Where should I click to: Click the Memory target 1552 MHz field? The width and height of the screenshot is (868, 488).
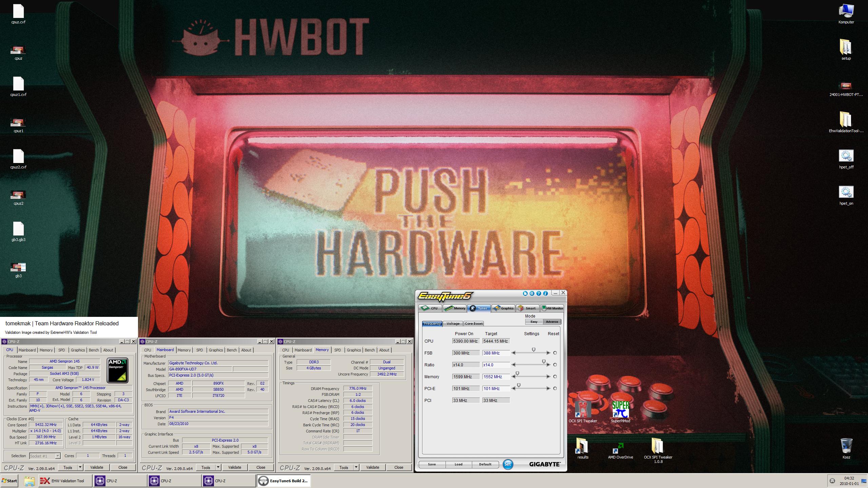(x=496, y=377)
